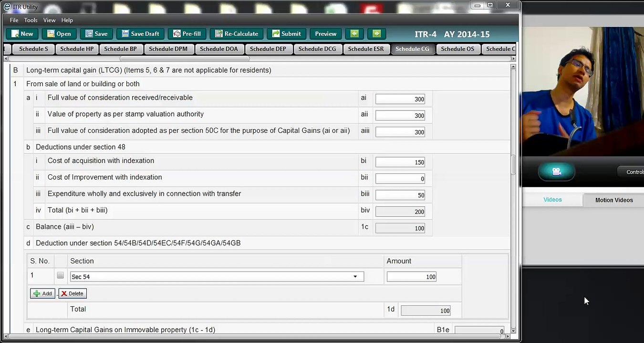Click the scroll down arrow of form
Image resolution: width=644 pixels, height=343 pixels.
click(x=513, y=331)
